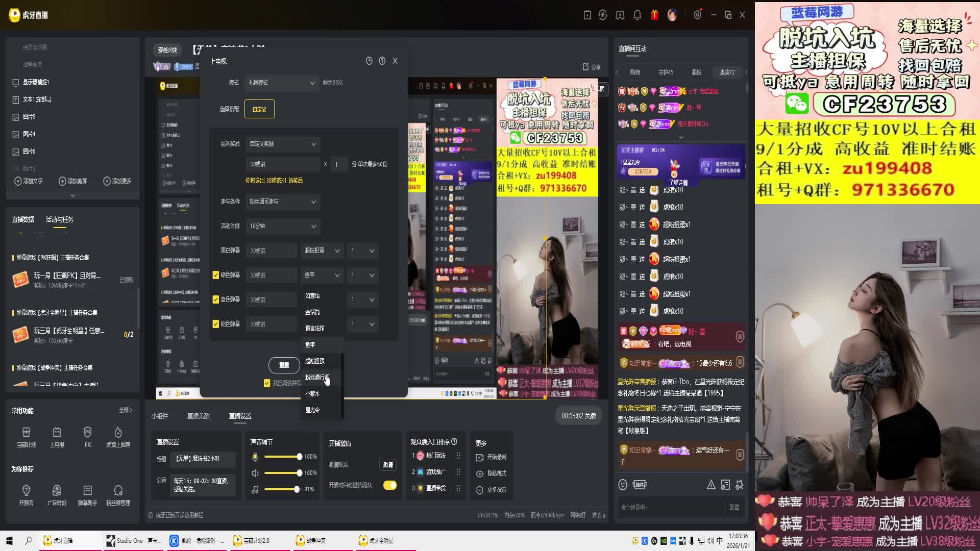The image size is (980, 551).
Task: Open the 模式 礼物模式 dropdown
Action: click(x=282, y=83)
